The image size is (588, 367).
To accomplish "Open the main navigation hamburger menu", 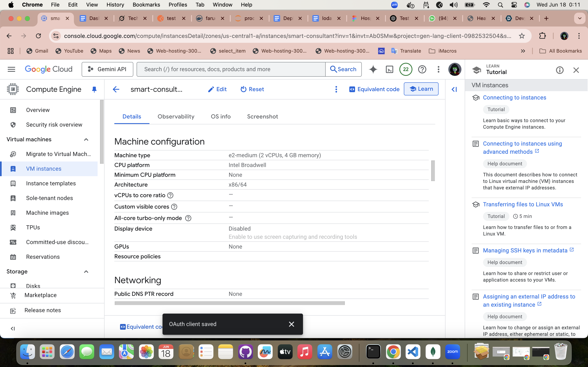I will tap(11, 69).
